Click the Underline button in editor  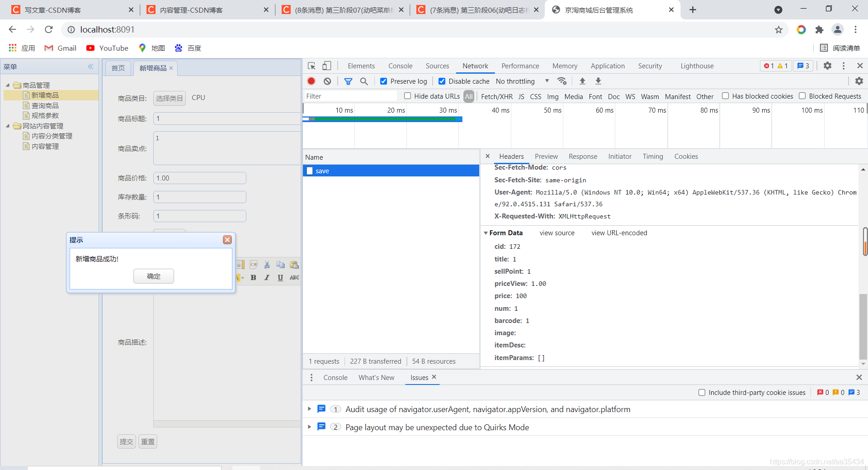pyautogui.click(x=280, y=278)
